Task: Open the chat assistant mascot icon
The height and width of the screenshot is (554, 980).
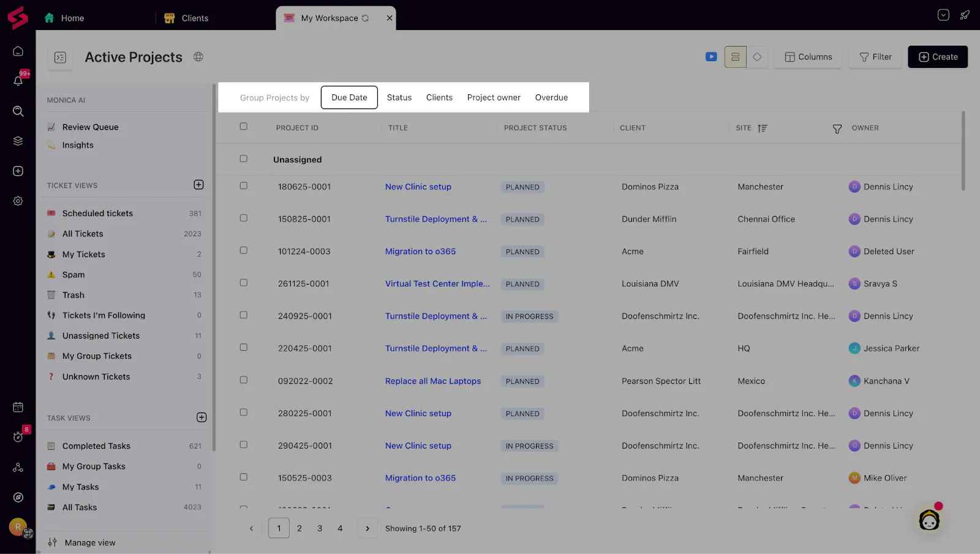Action: point(930,520)
